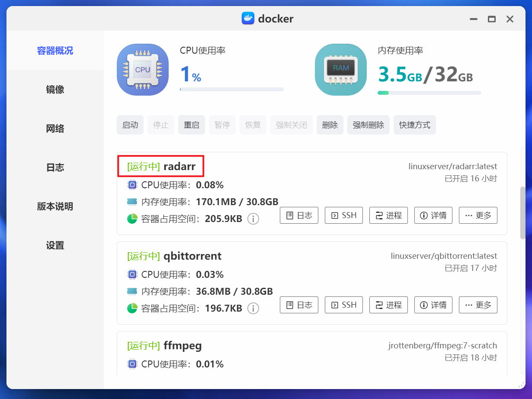Image resolution: width=532 pixels, height=399 pixels.
Task: Click the 重启 button
Action: [192, 125]
